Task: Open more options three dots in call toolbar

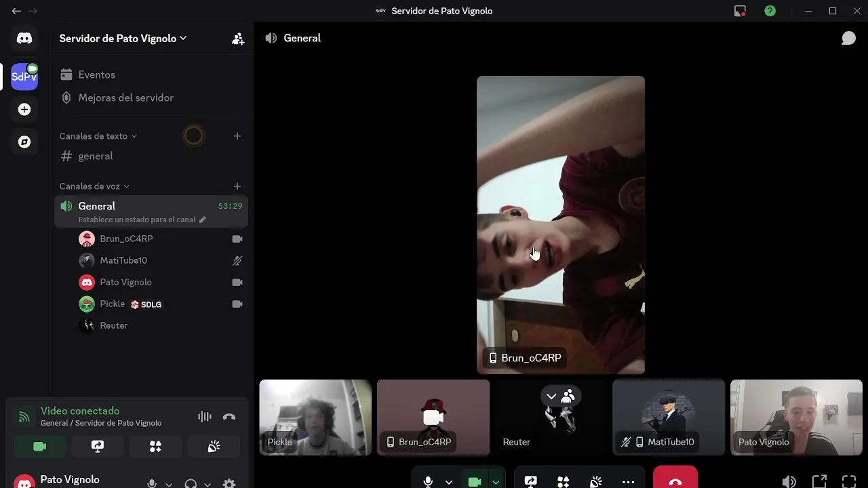Action: [x=628, y=481]
